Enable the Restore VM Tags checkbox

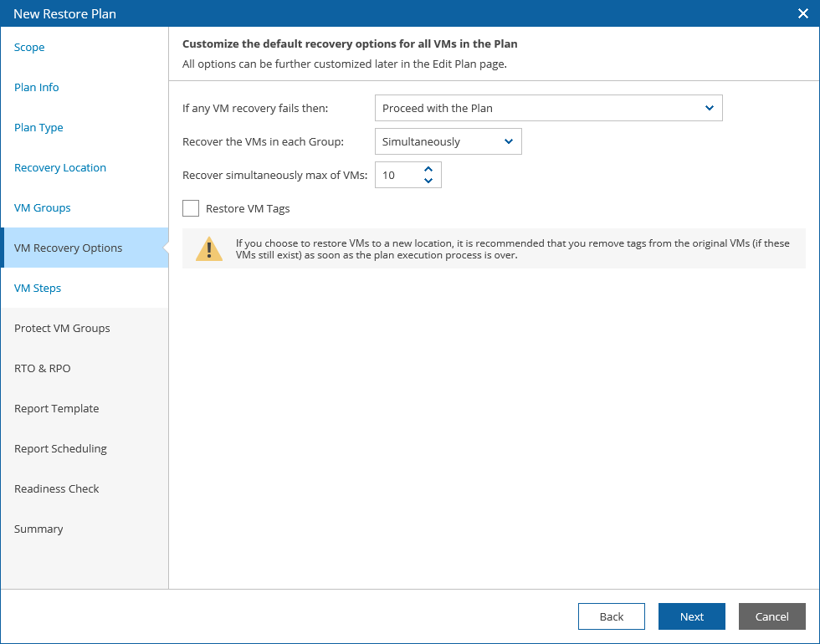[191, 208]
